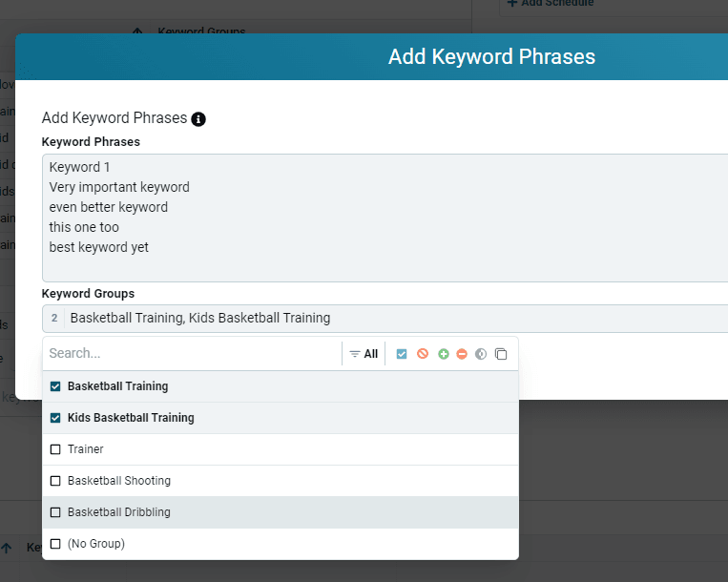Click the 'this one too' line
Screen dimensions: 728x582
pyautogui.click(x=84, y=227)
